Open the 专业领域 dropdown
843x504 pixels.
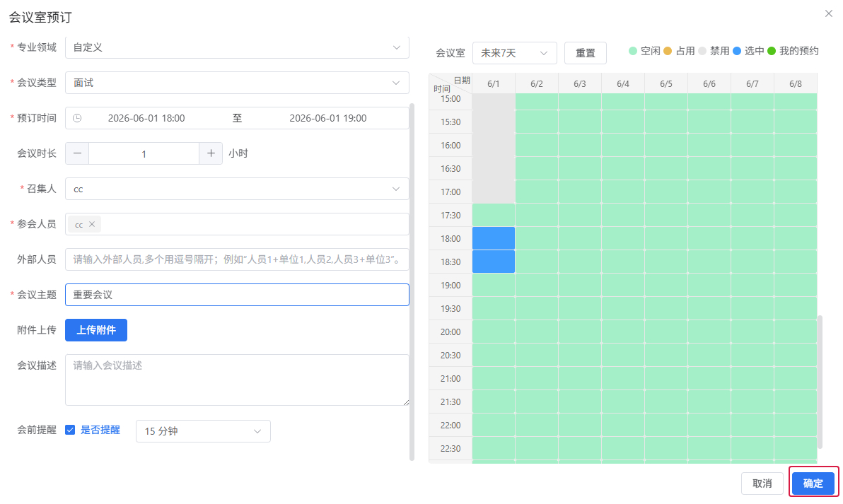coord(237,47)
